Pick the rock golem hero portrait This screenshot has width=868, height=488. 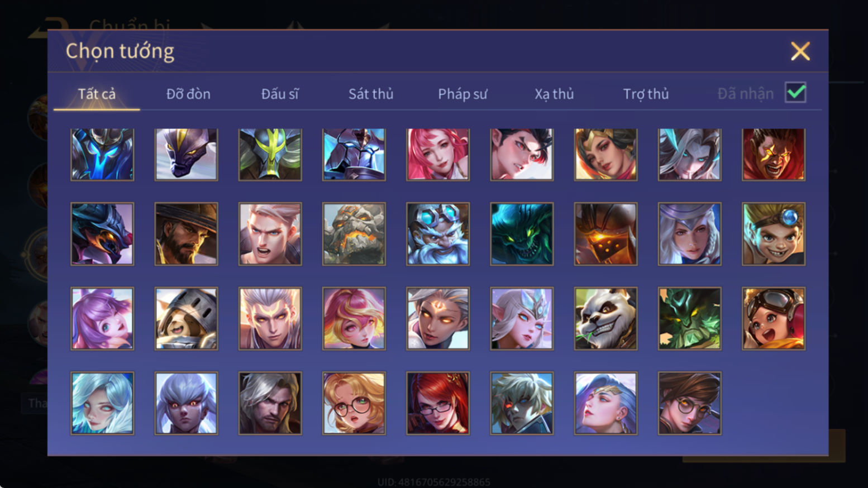coord(354,233)
